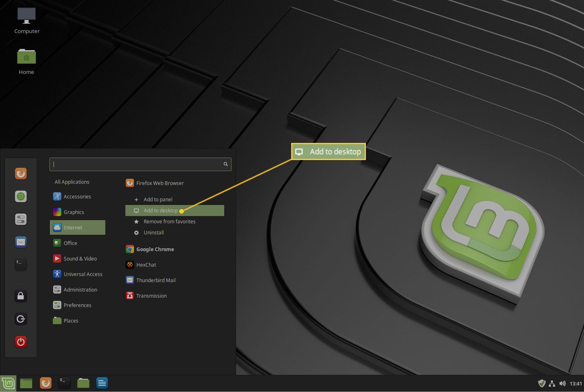The width and height of the screenshot is (584, 392).
Task: Open System Settings toggle icon in sidebar
Action: [x=21, y=219]
